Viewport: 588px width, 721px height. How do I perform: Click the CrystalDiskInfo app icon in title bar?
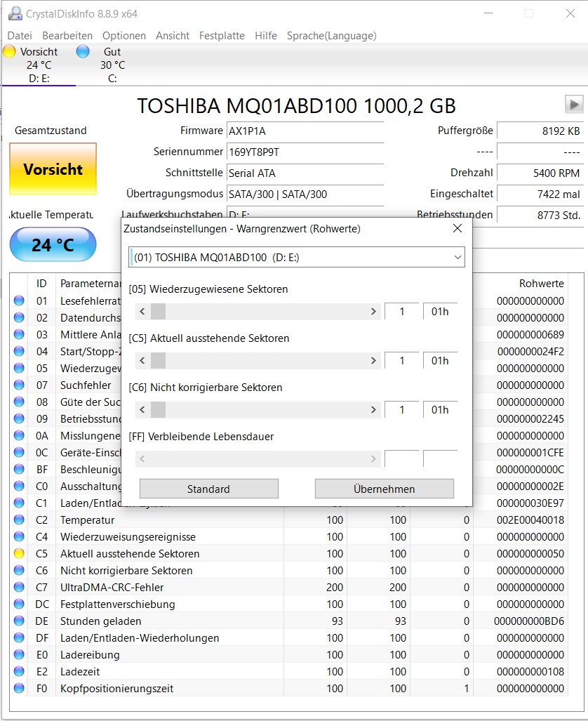[x=15, y=13]
